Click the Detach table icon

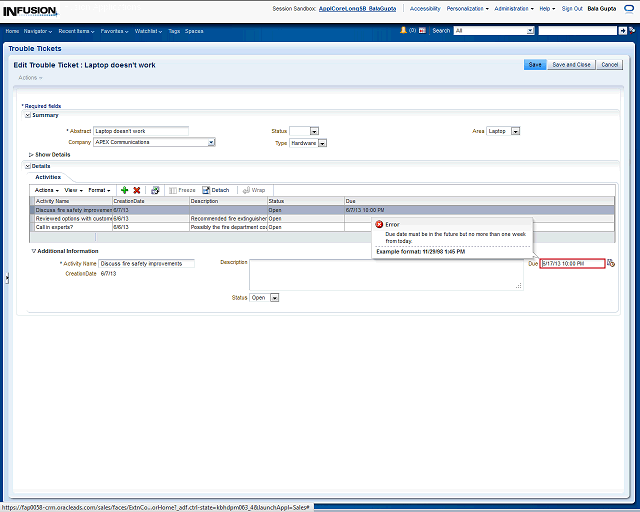tap(216, 190)
